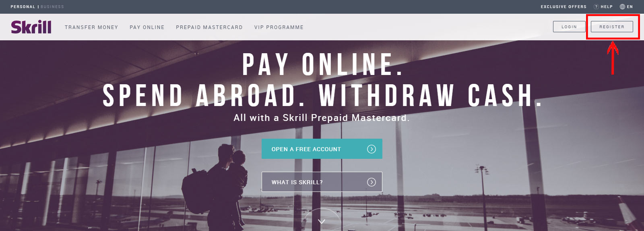Click the arrow circle on Open a Free Account
This screenshot has width=644, height=231.
371,149
